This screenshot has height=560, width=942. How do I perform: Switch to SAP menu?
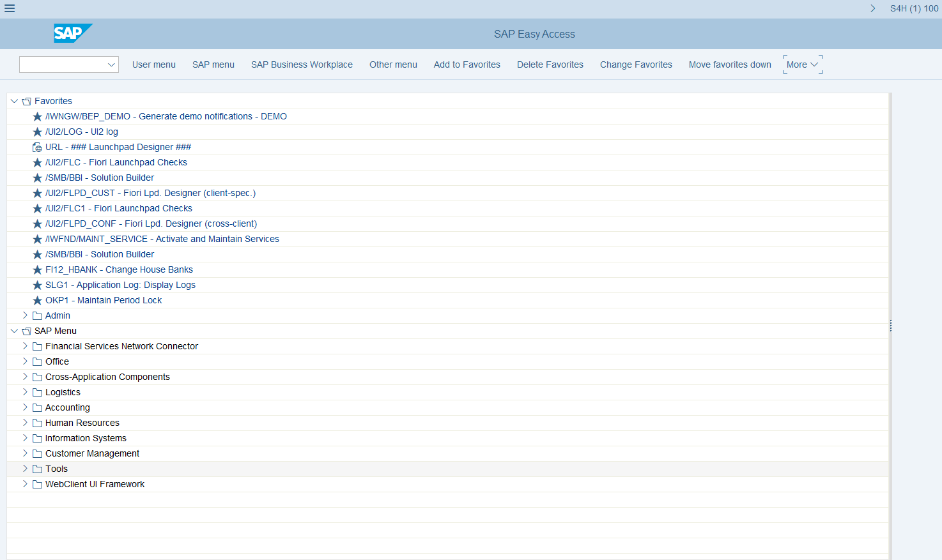point(213,64)
